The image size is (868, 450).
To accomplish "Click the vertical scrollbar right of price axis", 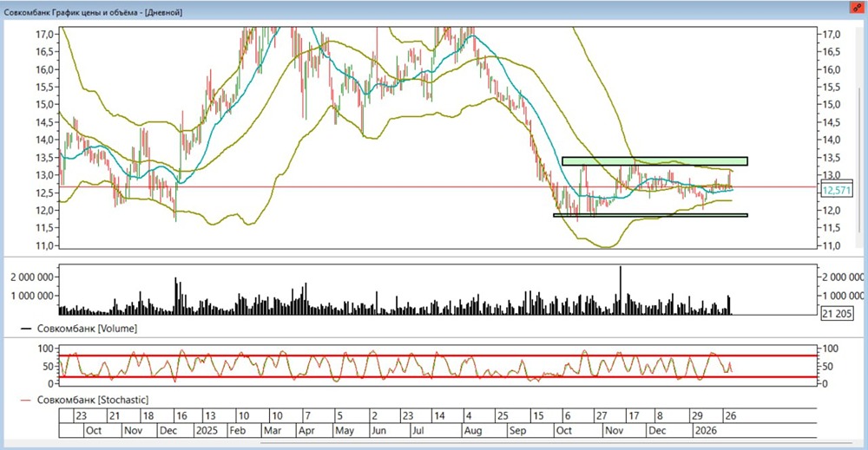I will (859, 160).
